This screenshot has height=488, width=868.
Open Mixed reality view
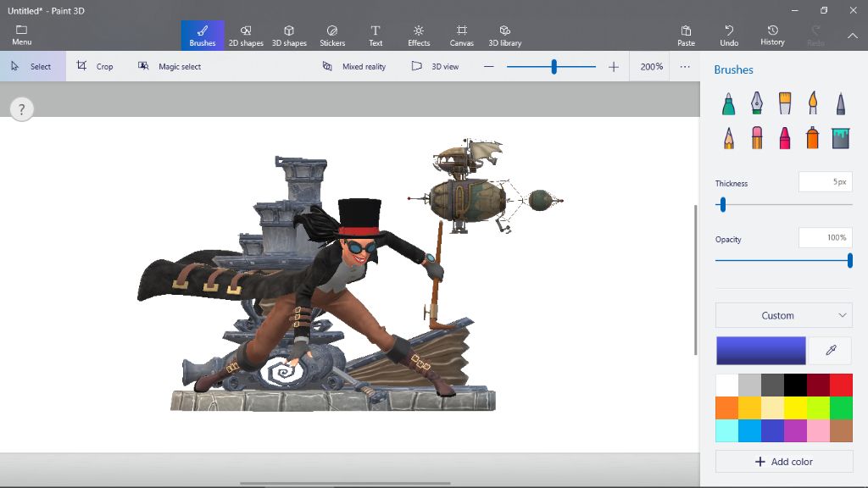tap(354, 66)
